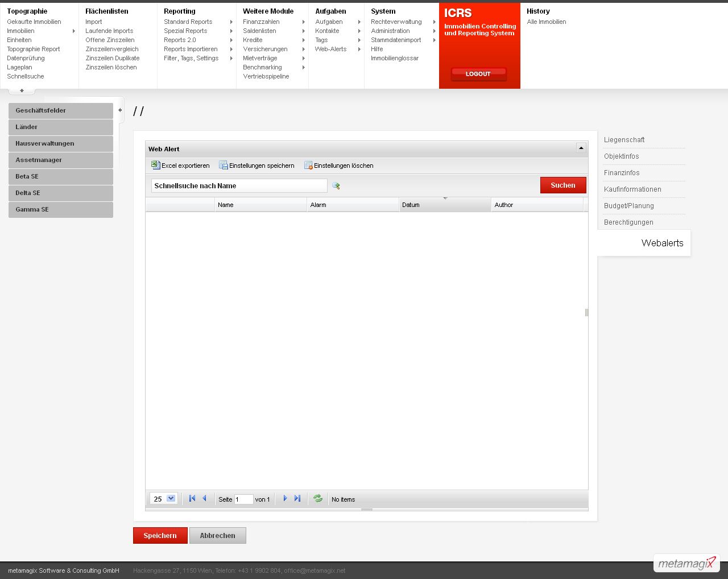Select Hausverwaltungen in left sidebar
This screenshot has height=579, width=728.
click(61, 143)
